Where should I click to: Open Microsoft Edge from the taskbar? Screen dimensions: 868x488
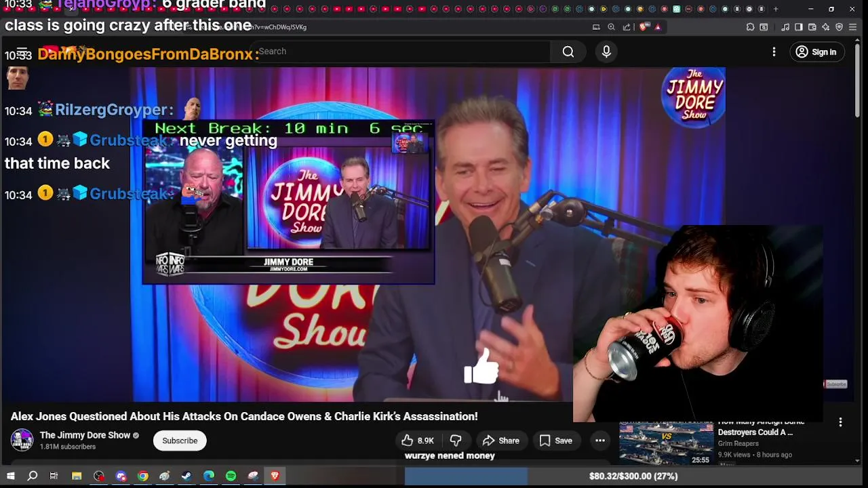pyautogui.click(x=209, y=476)
